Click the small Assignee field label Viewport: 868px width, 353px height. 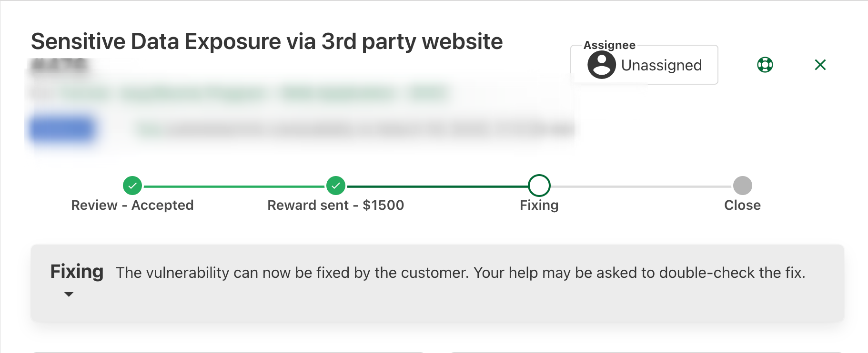[x=609, y=45]
